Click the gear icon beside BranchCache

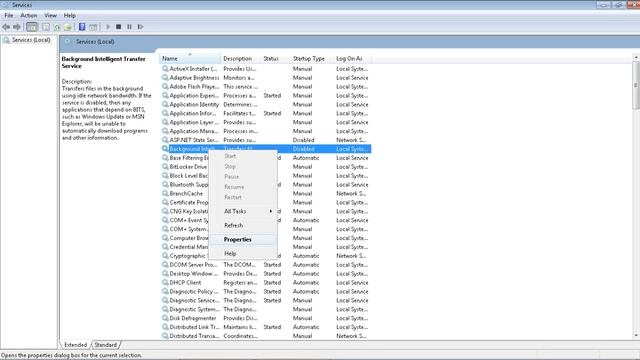[165, 193]
